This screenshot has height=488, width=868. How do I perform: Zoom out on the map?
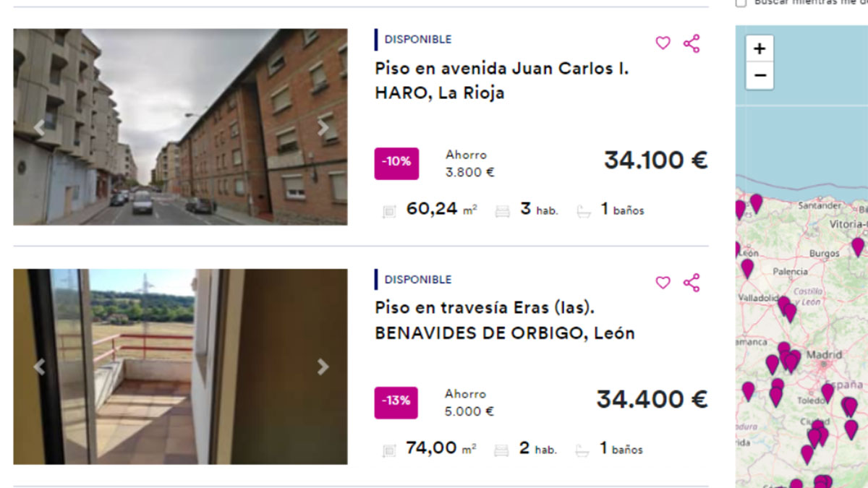click(x=759, y=75)
